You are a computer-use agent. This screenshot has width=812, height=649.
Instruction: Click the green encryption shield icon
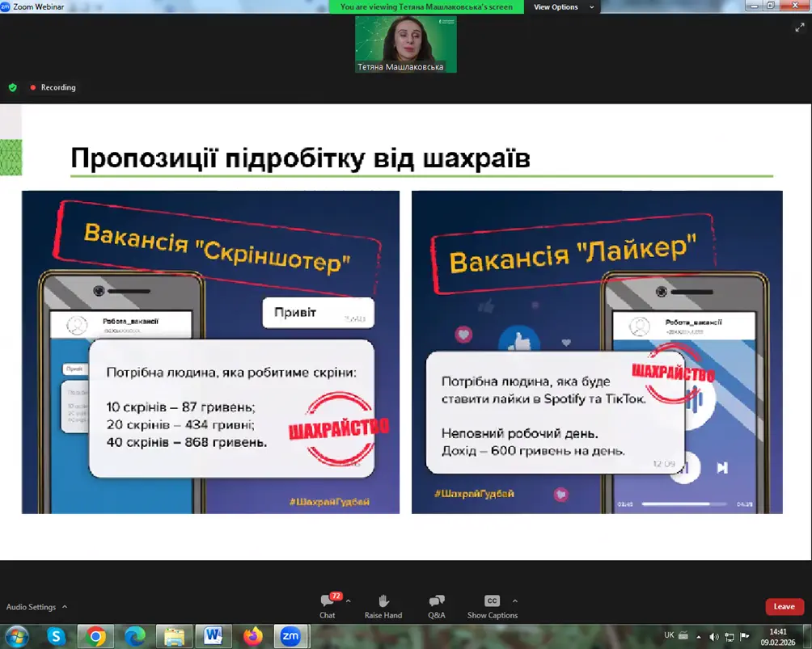point(12,87)
